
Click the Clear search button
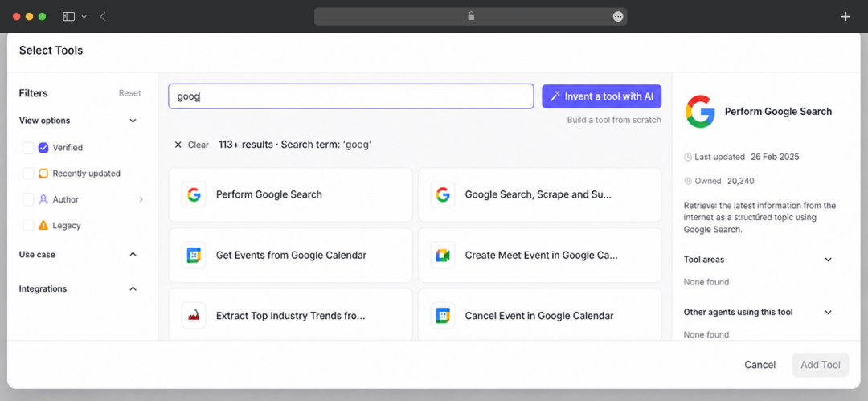coord(192,145)
